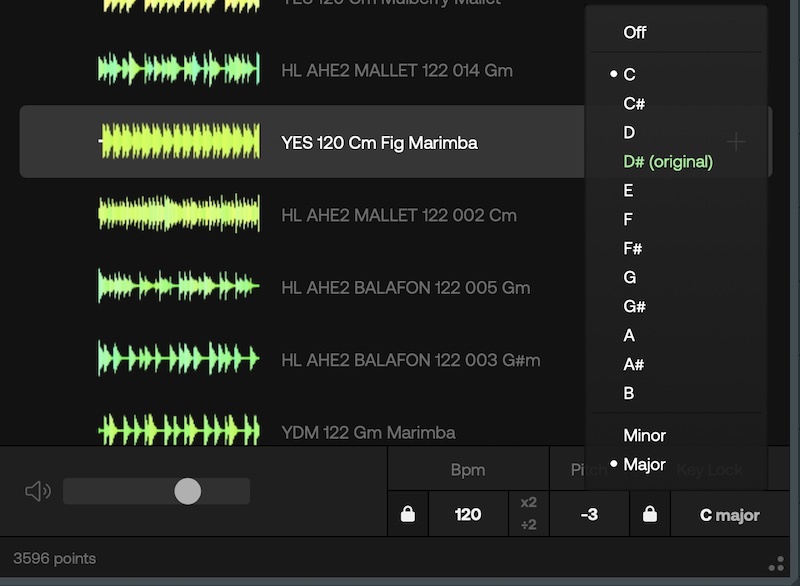Toggle the Key Lock padlock
This screenshot has width=800, height=586.
[650, 515]
